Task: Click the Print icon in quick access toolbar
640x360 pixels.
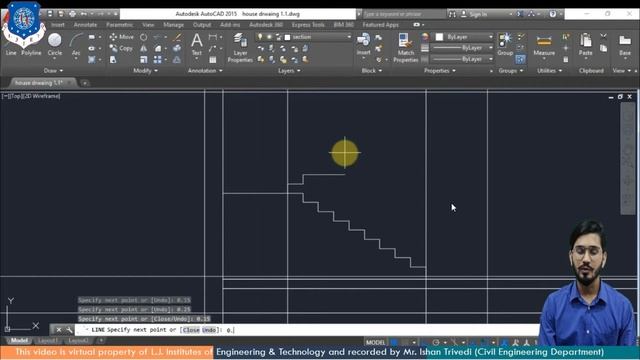Action: (x=72, y=14)
